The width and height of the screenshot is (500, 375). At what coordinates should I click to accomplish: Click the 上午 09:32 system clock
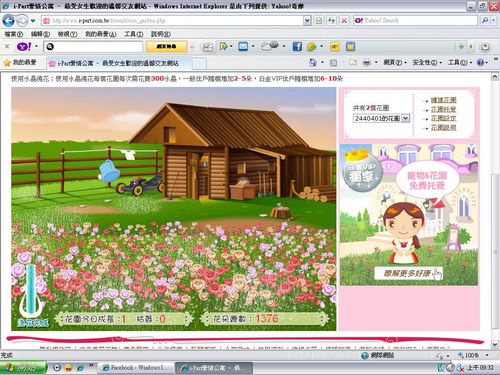[480, 368]
